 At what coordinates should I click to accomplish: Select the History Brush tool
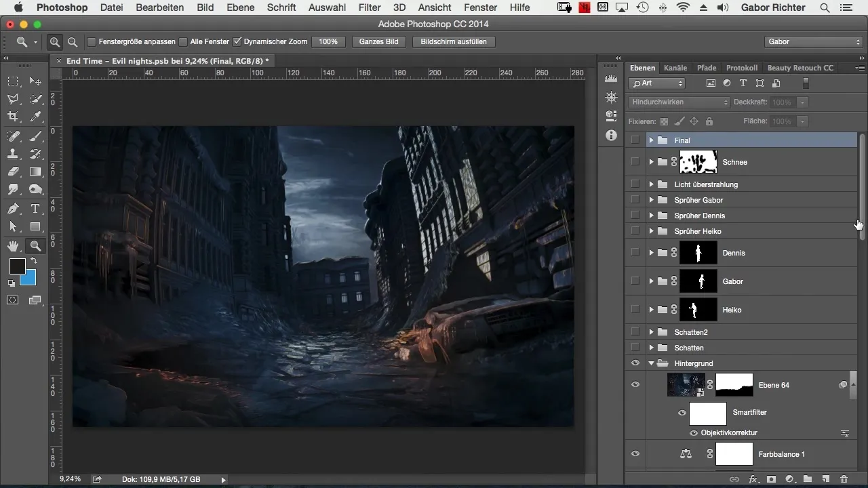coord(35,154)
